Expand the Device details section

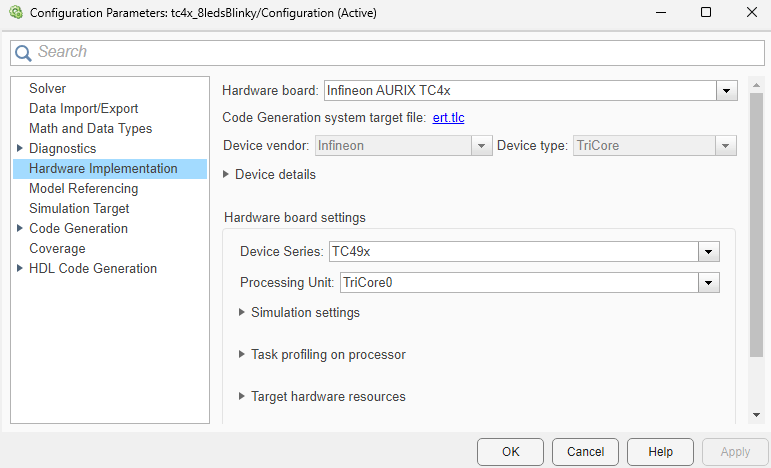click(x=227, y=175)
